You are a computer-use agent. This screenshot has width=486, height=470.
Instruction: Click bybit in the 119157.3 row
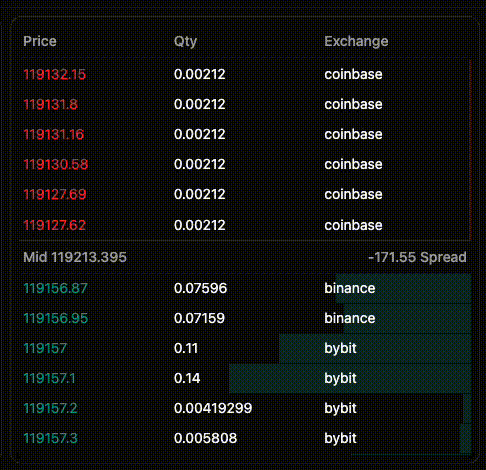pyautogui.click(x=340, y=438)
